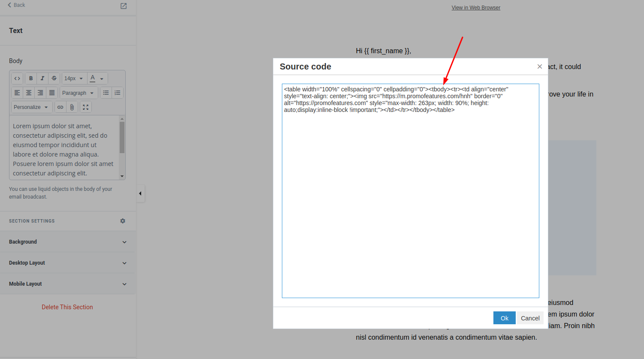This screenshot has height=359, width=644.
Task: Open Section Settings gear icon
Action: pos(123,221)
